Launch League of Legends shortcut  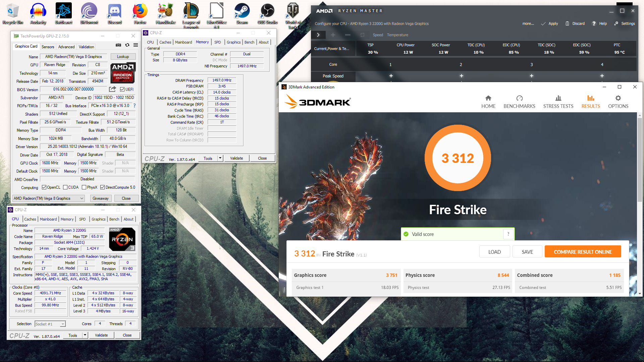pyautogui.click(x=191, y=15)
